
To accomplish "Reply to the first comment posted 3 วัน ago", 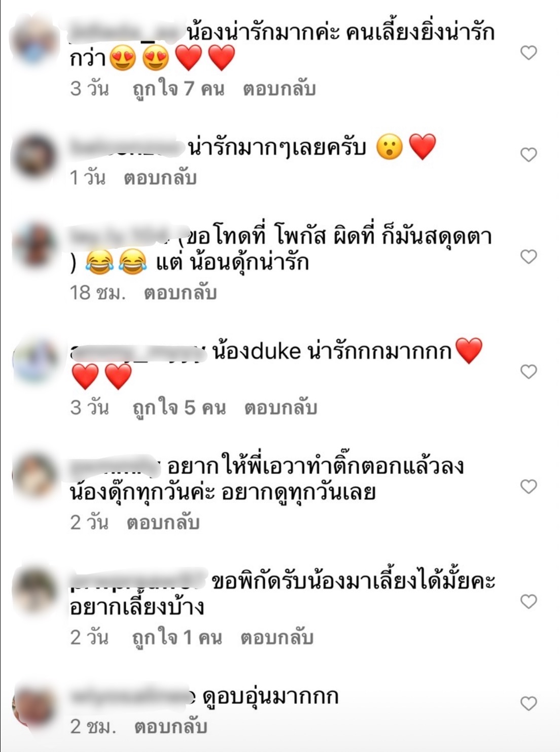I will point(279,89).
